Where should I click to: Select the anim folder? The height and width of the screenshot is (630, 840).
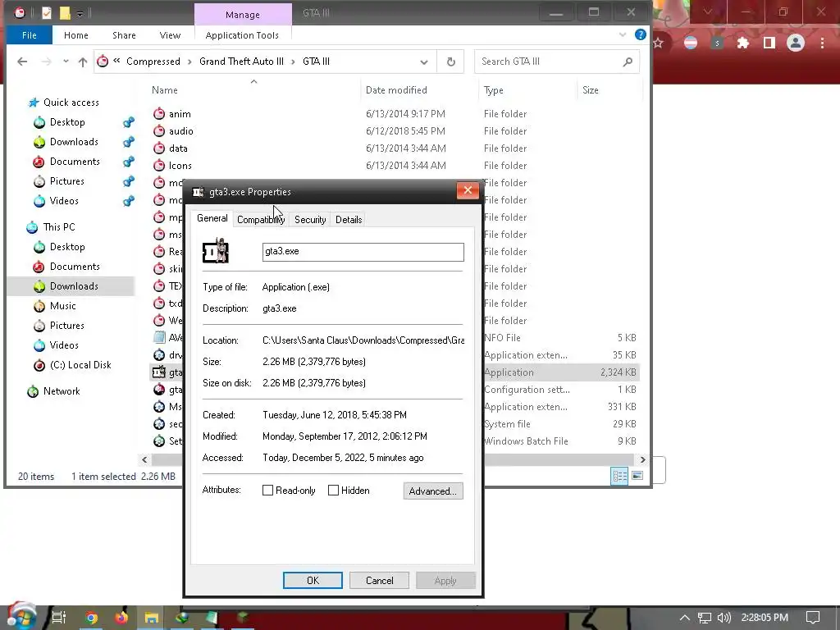(x=180, y=114)
